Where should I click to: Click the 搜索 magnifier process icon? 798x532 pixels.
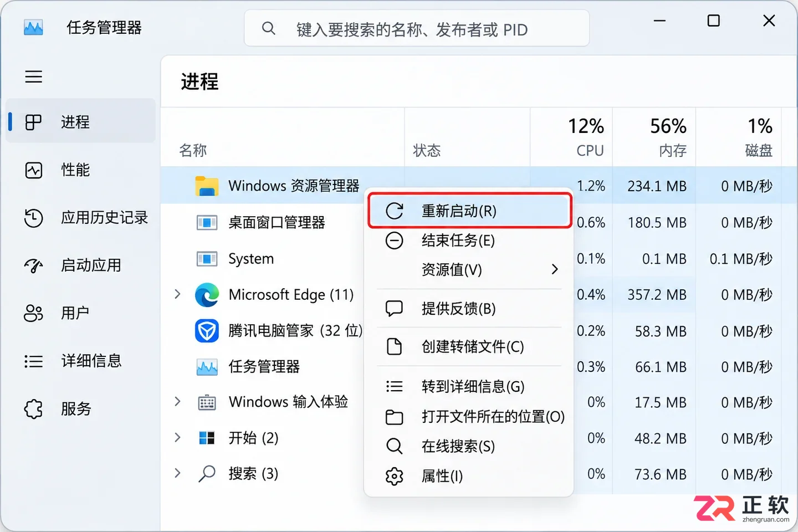[207, 474]
